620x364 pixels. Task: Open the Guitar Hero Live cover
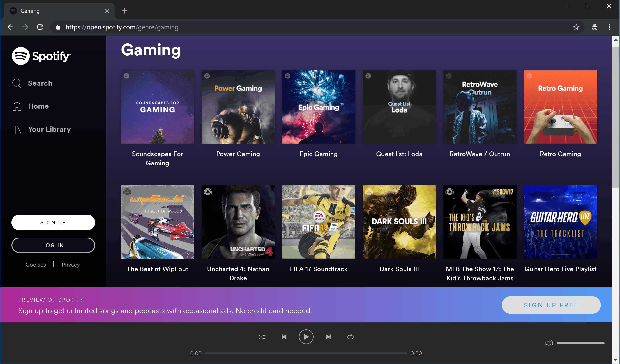pos(560,222)
